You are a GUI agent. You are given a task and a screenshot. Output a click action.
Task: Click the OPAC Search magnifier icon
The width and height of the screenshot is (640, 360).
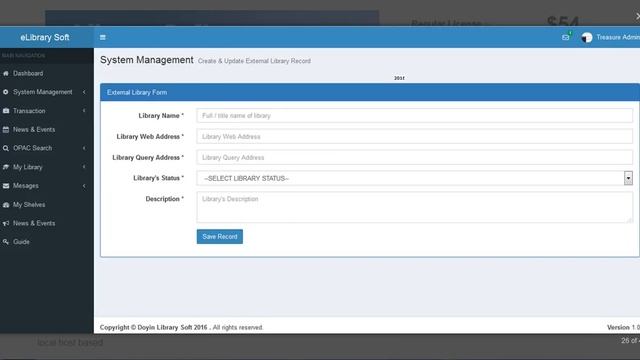(6, 149)
